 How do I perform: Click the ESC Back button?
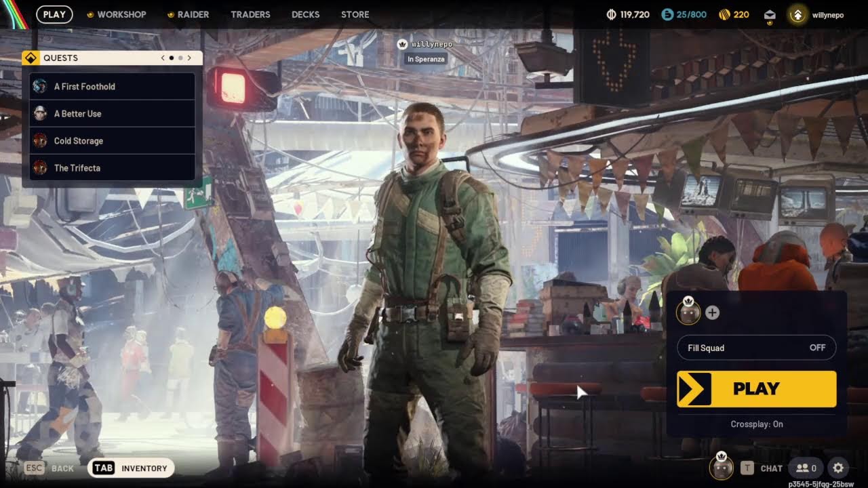coord(49,468)
